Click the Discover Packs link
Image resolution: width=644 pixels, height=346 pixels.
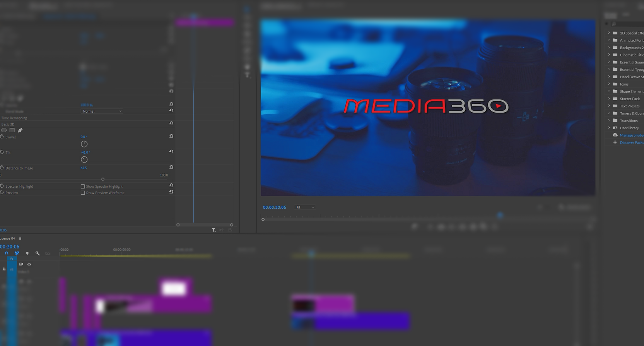pyautogui.click(x=632, y=142)
